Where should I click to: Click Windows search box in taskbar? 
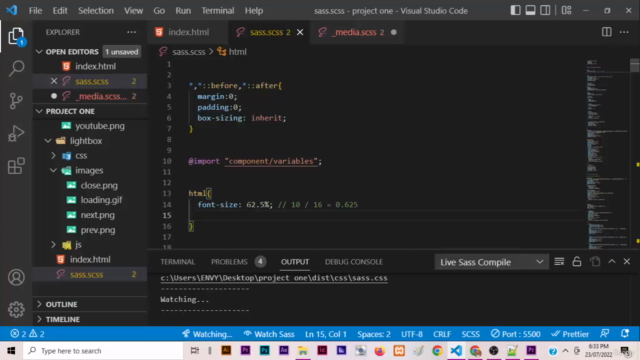pos(103,351)
